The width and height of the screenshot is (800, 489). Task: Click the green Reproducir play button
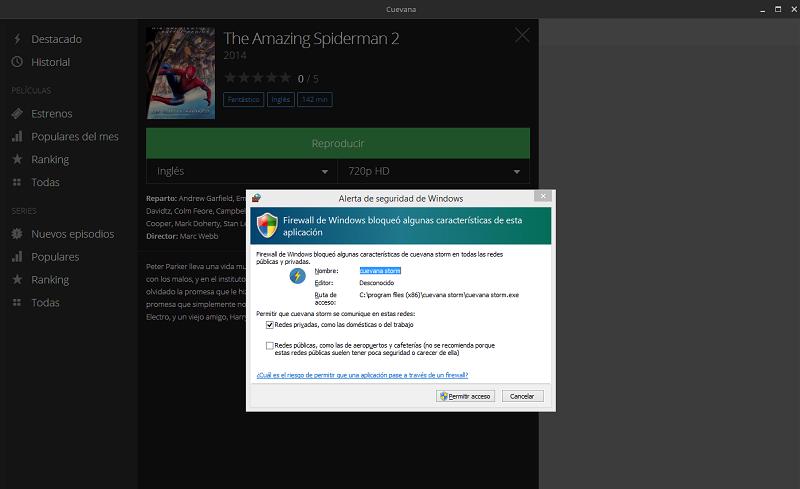337,143
